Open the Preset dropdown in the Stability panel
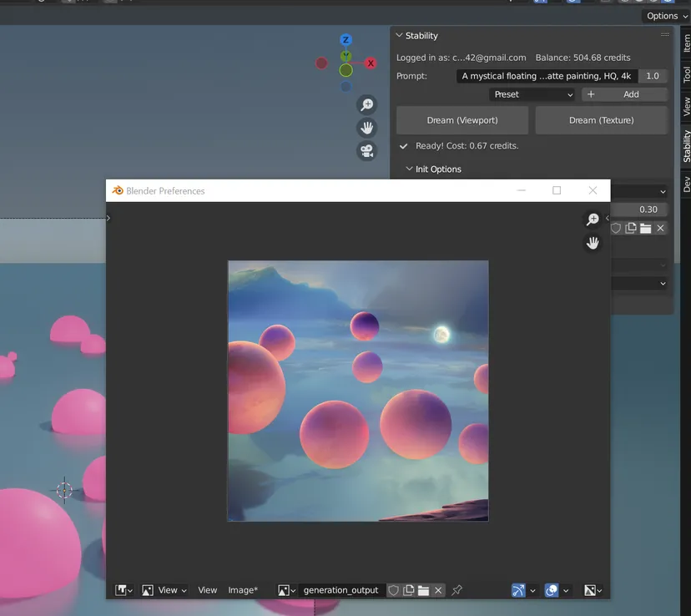This screenshot has width=691, height=616. (532, 94)
